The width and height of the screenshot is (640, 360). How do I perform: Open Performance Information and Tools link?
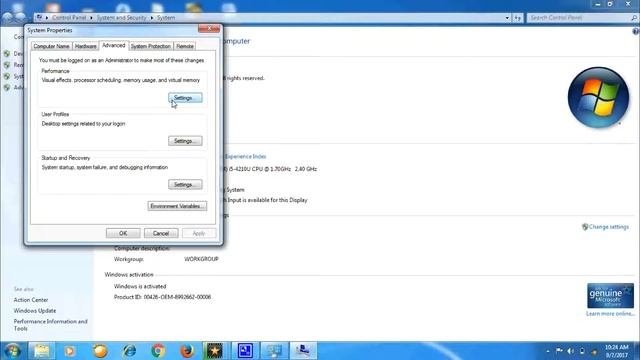pyautogui.click(x=51, y=325)
